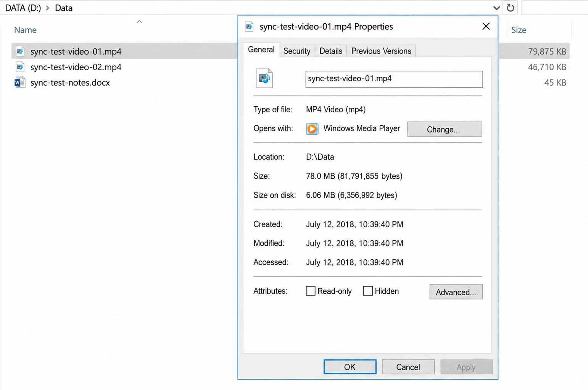Screen dimensions: 588x390
Task: Switch to the General tab
Action: coord(261,50)
